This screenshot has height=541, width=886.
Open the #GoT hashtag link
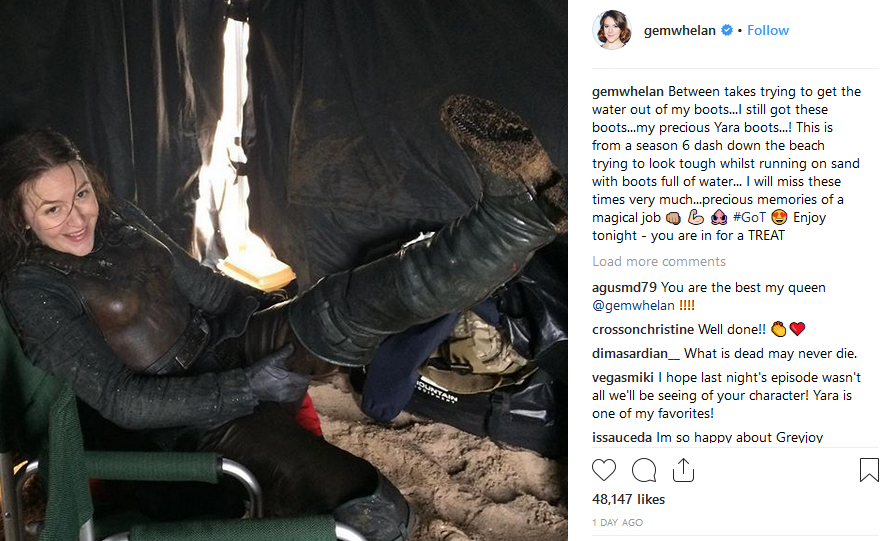click(x=749, y=218)
